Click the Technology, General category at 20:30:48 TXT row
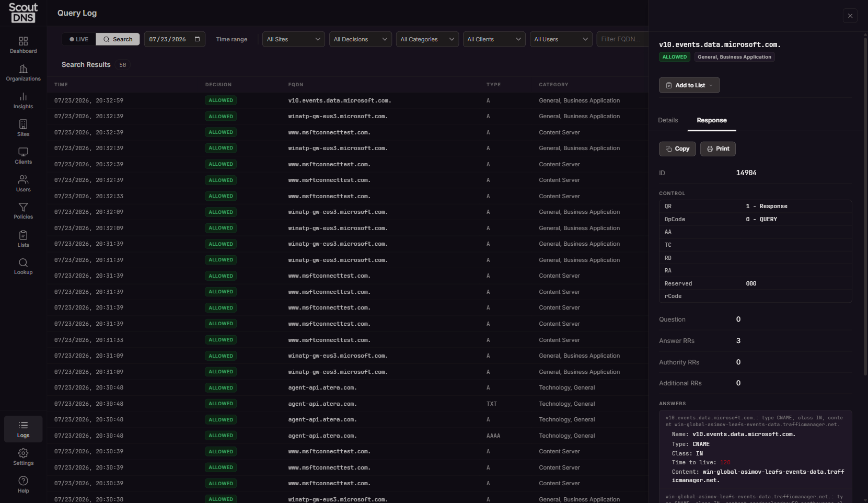 pyautogui.click(x=566, y=404)
